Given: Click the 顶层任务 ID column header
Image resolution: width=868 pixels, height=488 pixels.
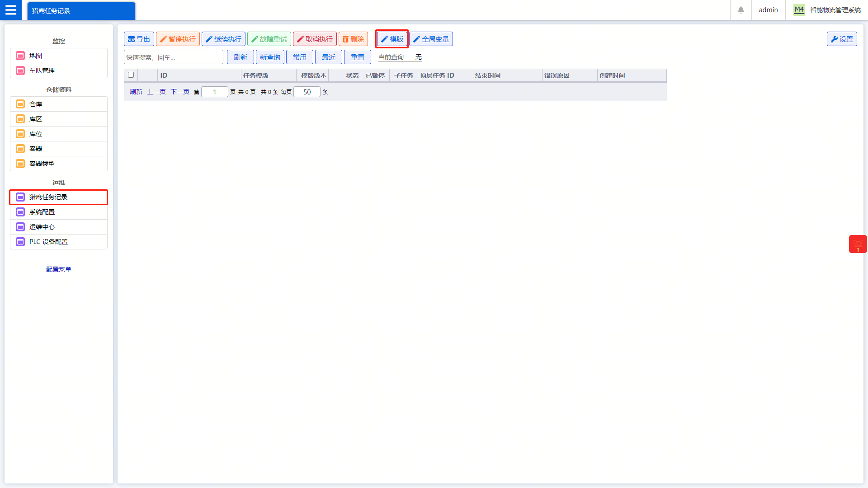Looking at the screenshot, I should tap(445, 75).
